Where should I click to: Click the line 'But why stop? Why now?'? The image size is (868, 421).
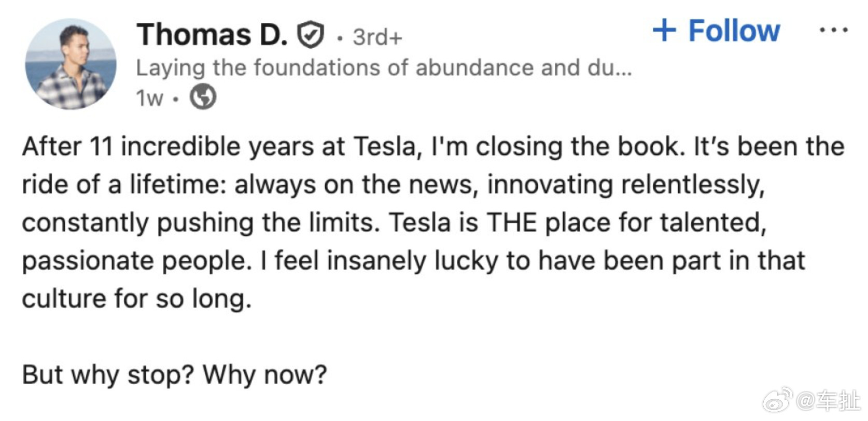[x=173, y=374]
